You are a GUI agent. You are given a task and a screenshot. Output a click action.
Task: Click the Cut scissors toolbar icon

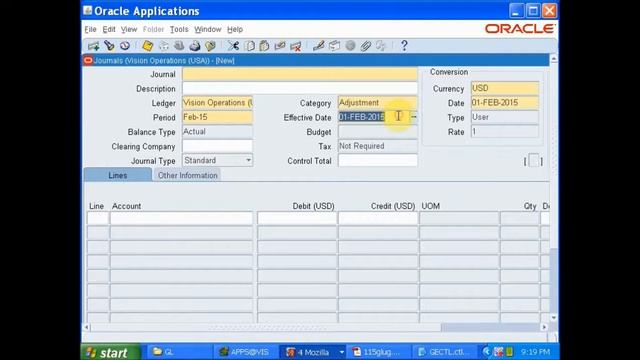coord(233,46)
